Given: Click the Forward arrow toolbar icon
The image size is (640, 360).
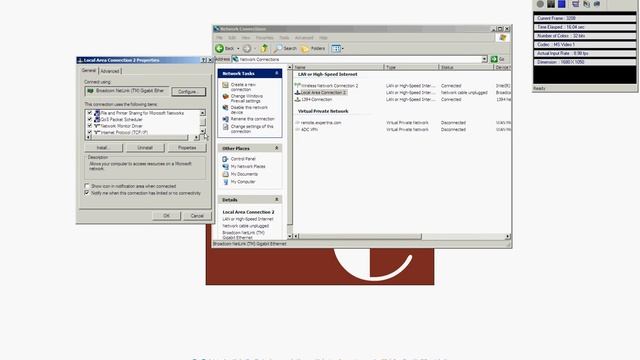Looking at the screenshot, I should 247,49.
